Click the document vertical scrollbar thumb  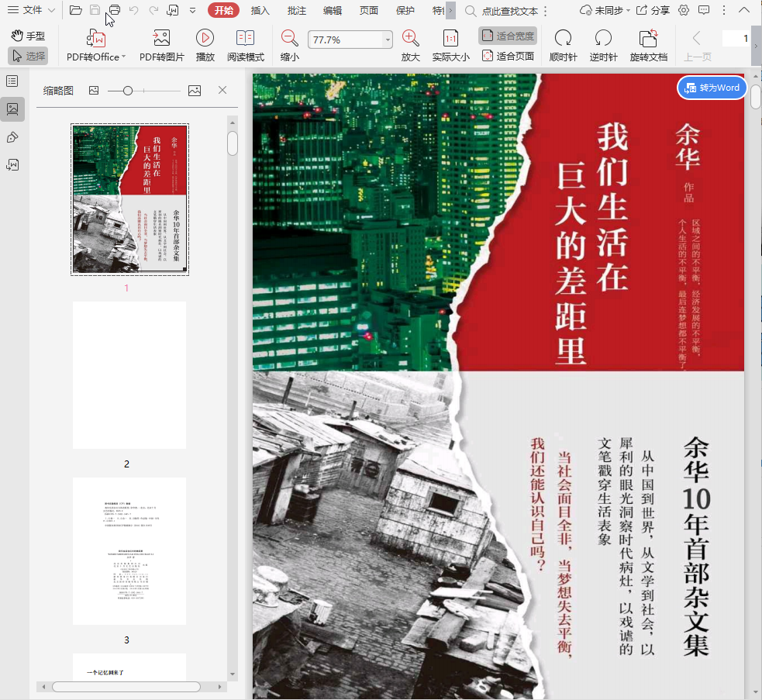click(755, 96)
